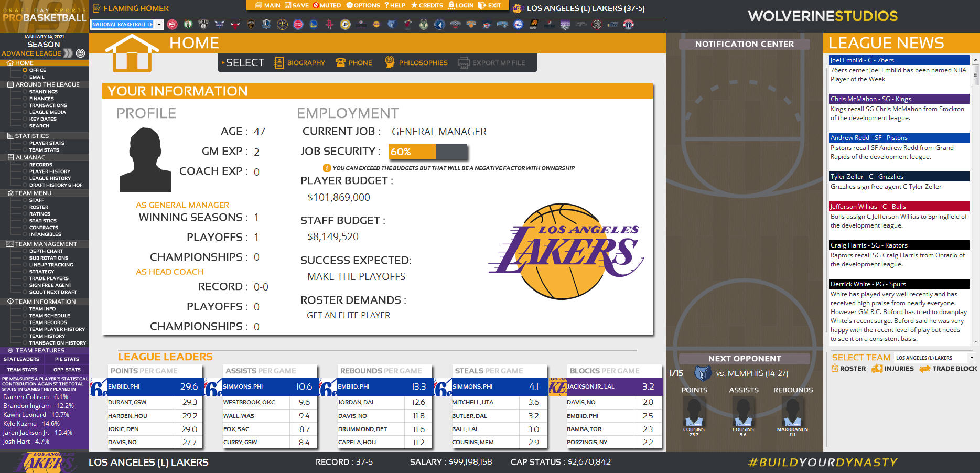Select the Denver Nuggets team logo
The height and width of the screenshot is (473, 980).
[282, 24]
